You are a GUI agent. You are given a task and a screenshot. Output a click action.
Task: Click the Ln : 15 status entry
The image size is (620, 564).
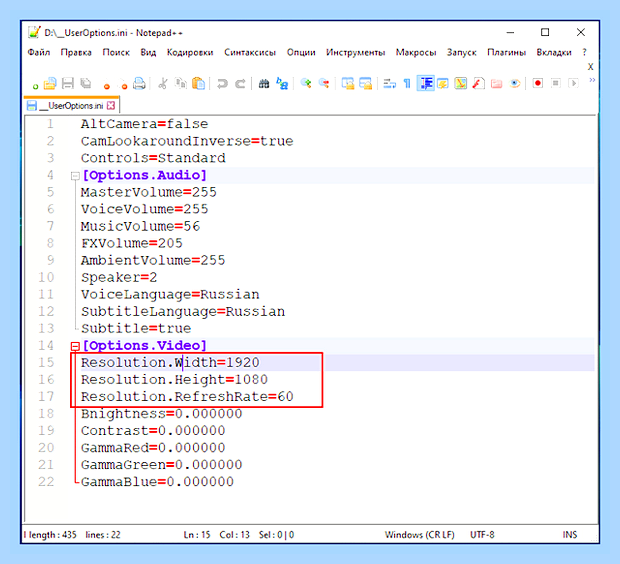[197, 535]
